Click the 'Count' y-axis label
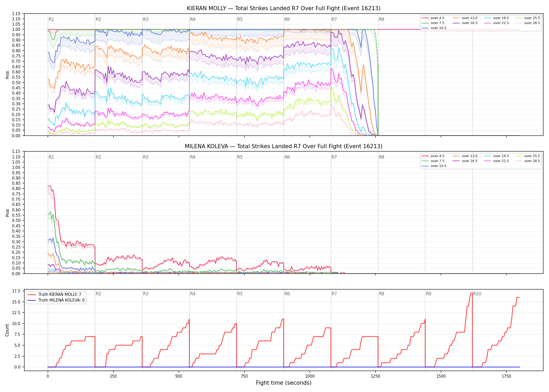 7,330
